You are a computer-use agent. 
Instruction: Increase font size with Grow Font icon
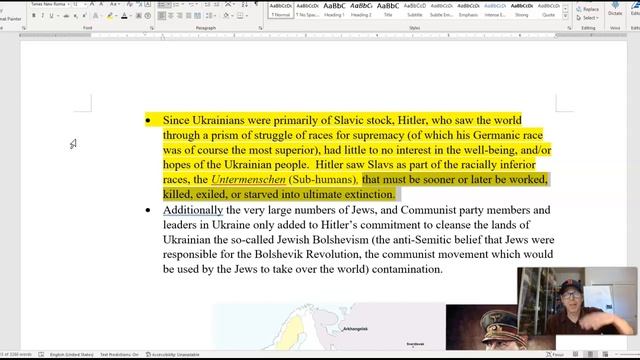[92, 4]
